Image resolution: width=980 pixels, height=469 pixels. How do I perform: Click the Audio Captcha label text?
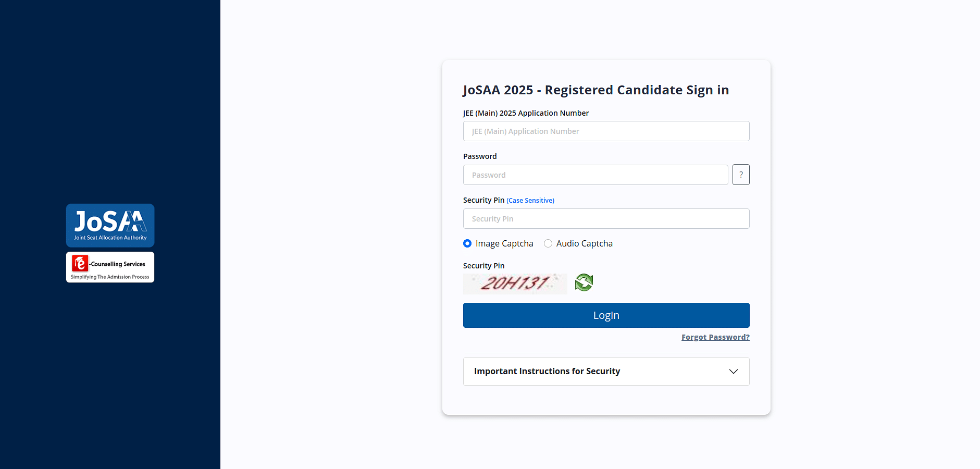tap(585, 243)
